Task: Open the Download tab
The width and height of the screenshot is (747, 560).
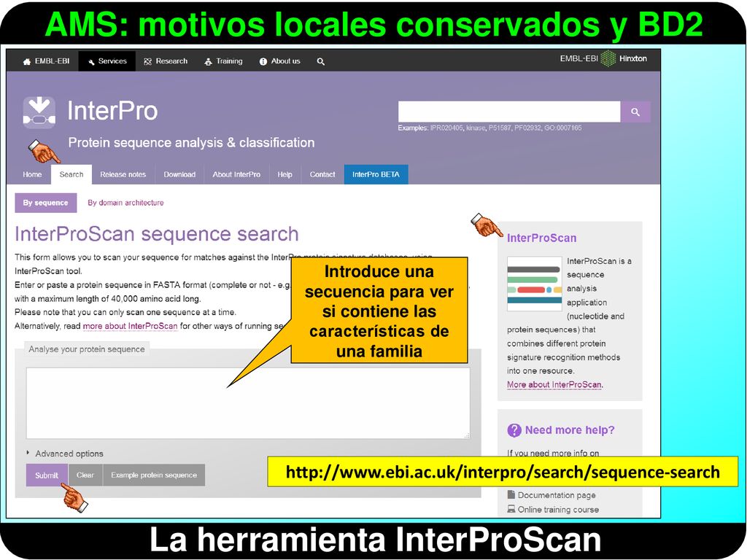Action: (x=179, y=174)
